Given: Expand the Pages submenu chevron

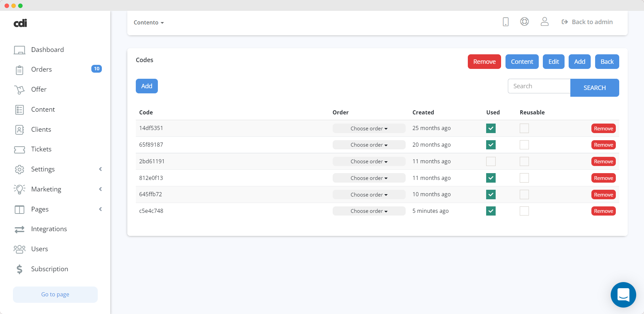Looking at the screenshot, I should (100, 209).
